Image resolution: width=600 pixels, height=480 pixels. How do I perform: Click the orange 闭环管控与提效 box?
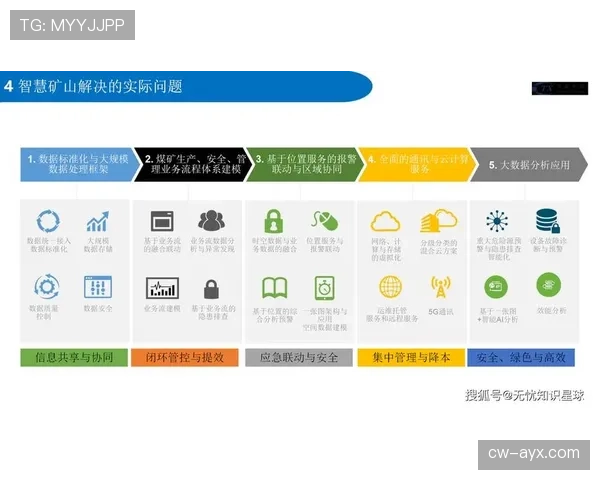point(185,358)
